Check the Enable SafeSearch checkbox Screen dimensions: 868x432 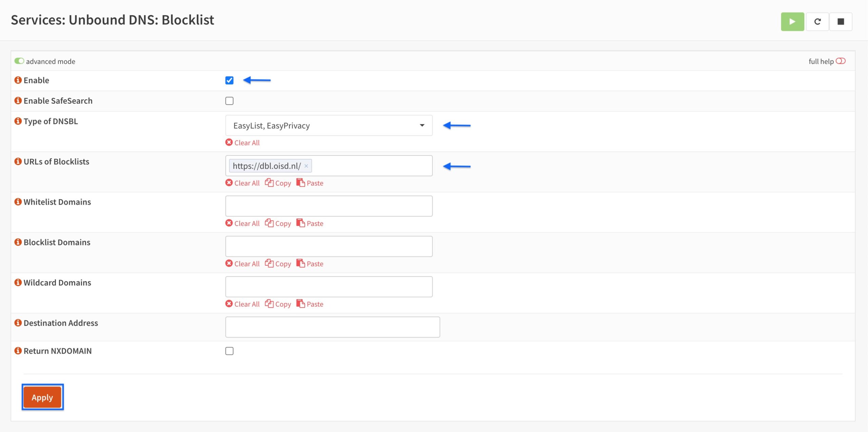click(x=229, y=101)
